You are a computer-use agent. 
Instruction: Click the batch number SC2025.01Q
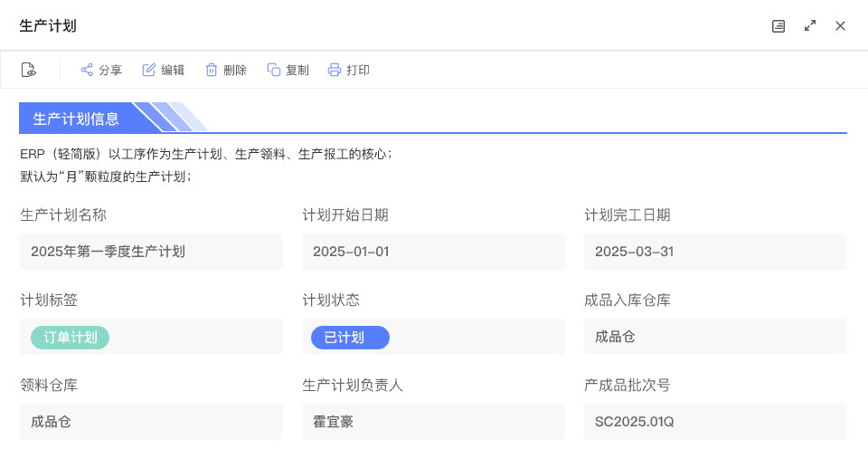click(x=715, y=422)
